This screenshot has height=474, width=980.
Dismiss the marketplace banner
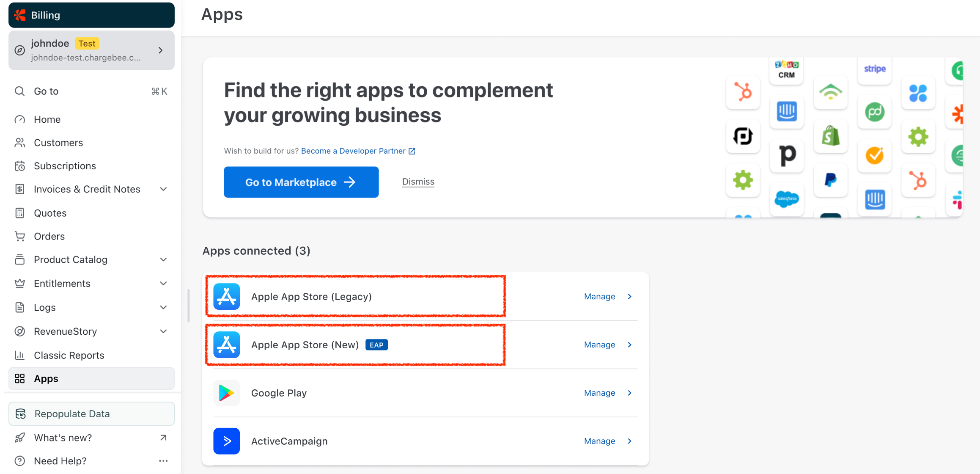418,182
